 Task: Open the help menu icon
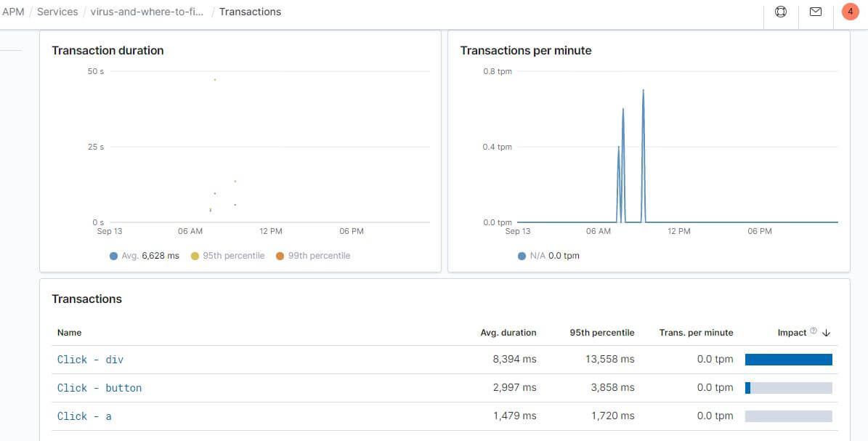(779, 12)
